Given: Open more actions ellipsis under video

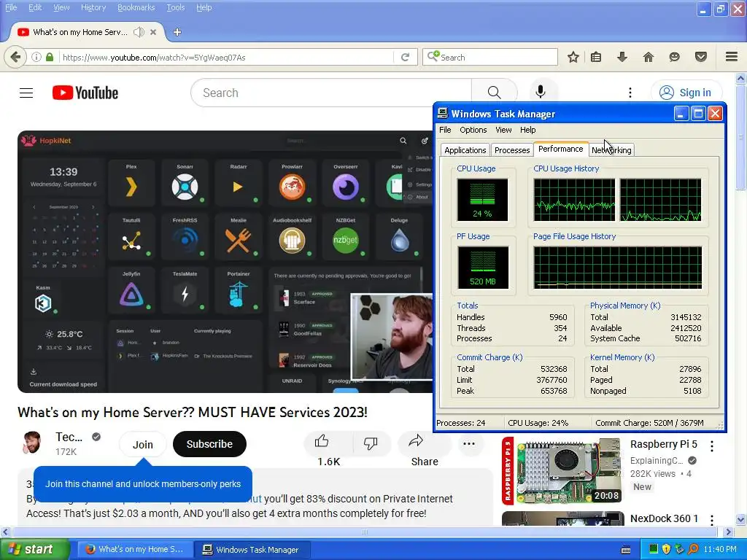Looking at the screenshot, I should pyautogui.click(x=469, y=443).
